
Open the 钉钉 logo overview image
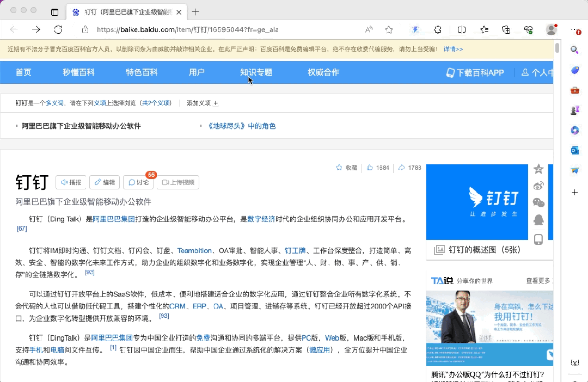coord(477,202)
